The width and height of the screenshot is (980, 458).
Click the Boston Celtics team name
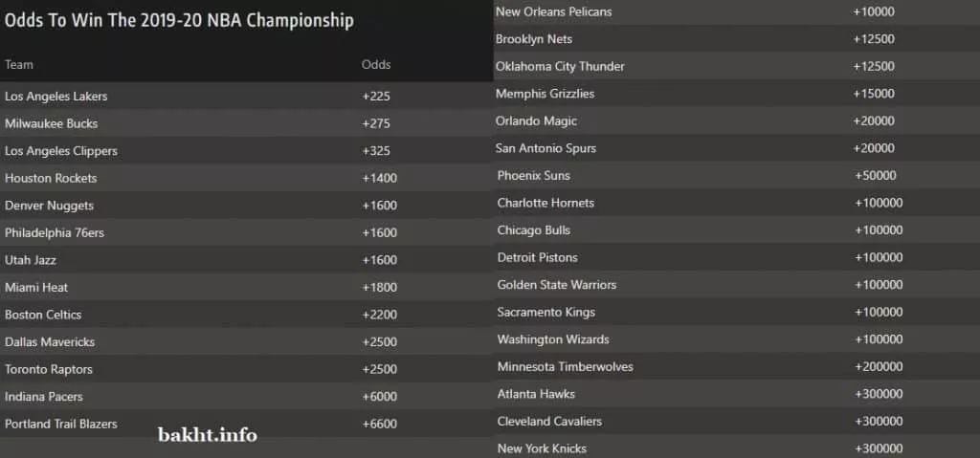[43, 315]
